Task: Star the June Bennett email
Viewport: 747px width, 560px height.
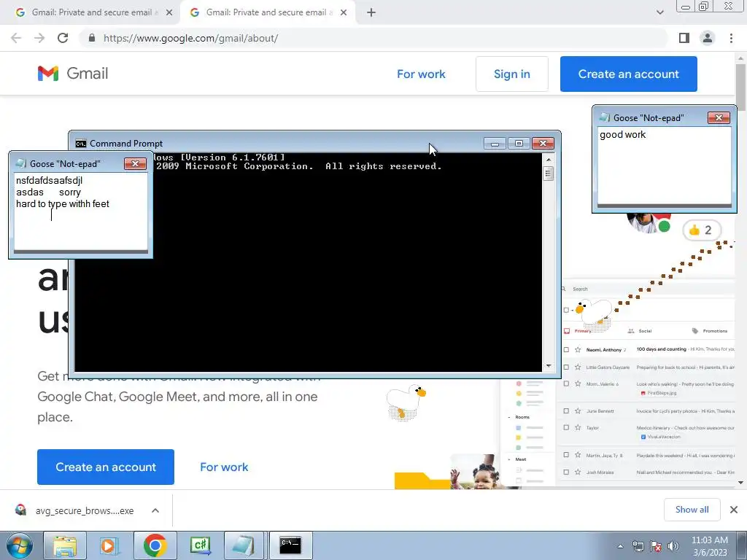Action: click(578, 411)
